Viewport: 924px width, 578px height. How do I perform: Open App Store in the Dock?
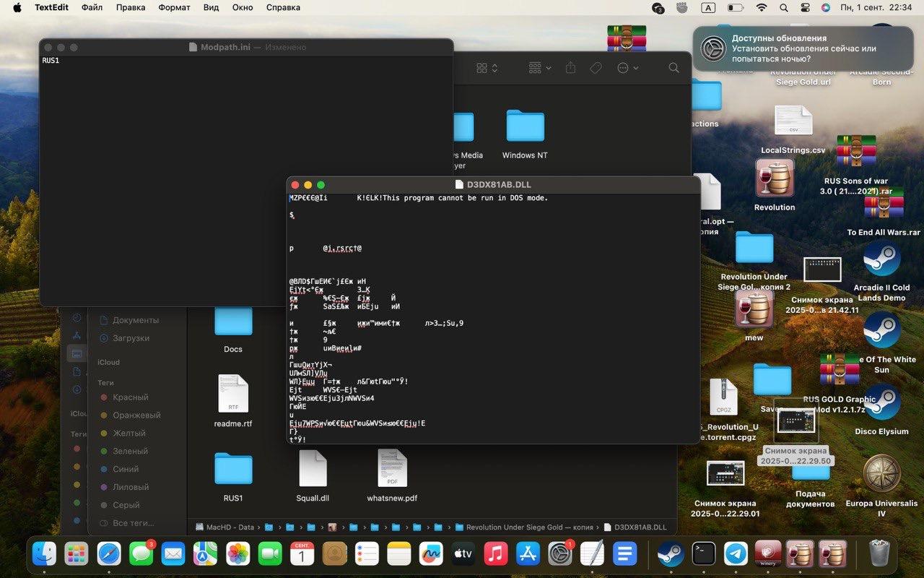point(528,554)
